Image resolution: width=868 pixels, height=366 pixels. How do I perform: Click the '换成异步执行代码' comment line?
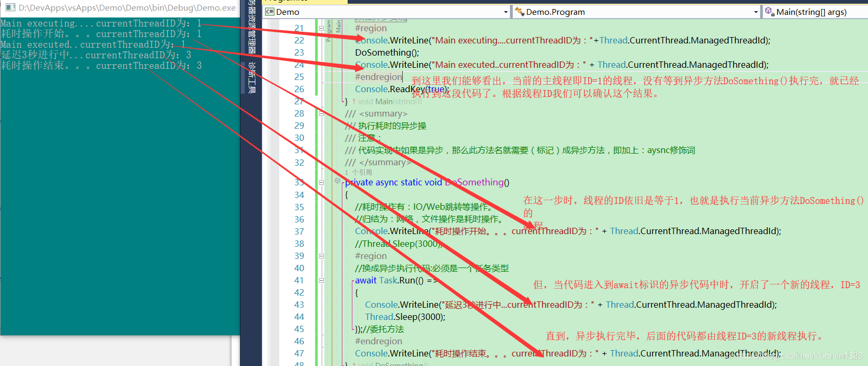(432, 268)
